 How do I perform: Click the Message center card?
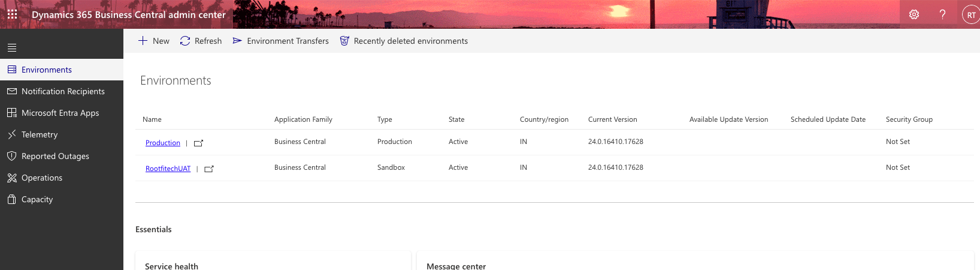tap(695, 261)
